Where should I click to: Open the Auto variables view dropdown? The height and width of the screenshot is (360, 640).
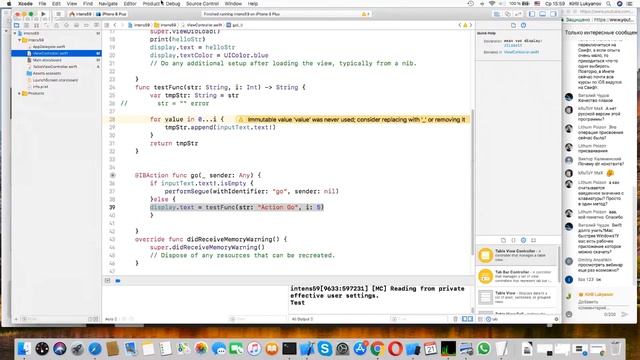pyautogui.click(x=111, y=319)
